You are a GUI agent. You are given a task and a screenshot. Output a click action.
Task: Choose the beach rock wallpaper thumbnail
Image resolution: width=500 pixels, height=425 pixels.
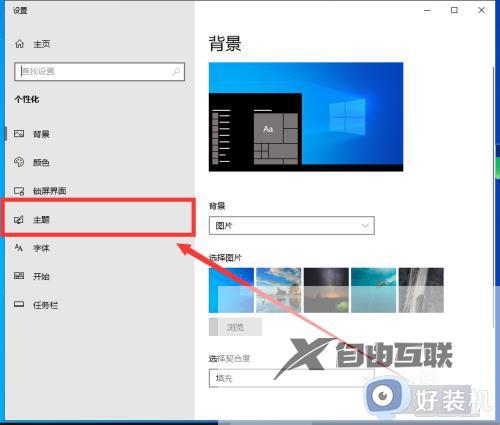278,290
